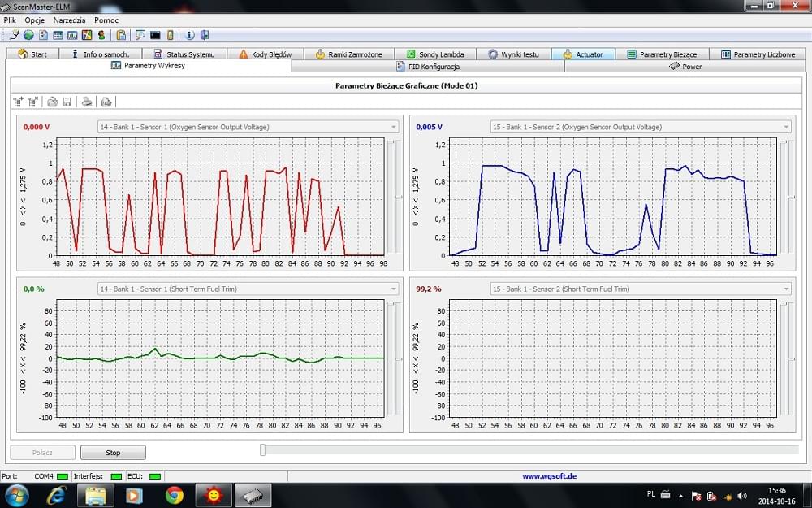Switch to the Kody Błędów tab

tap(266, 54)
